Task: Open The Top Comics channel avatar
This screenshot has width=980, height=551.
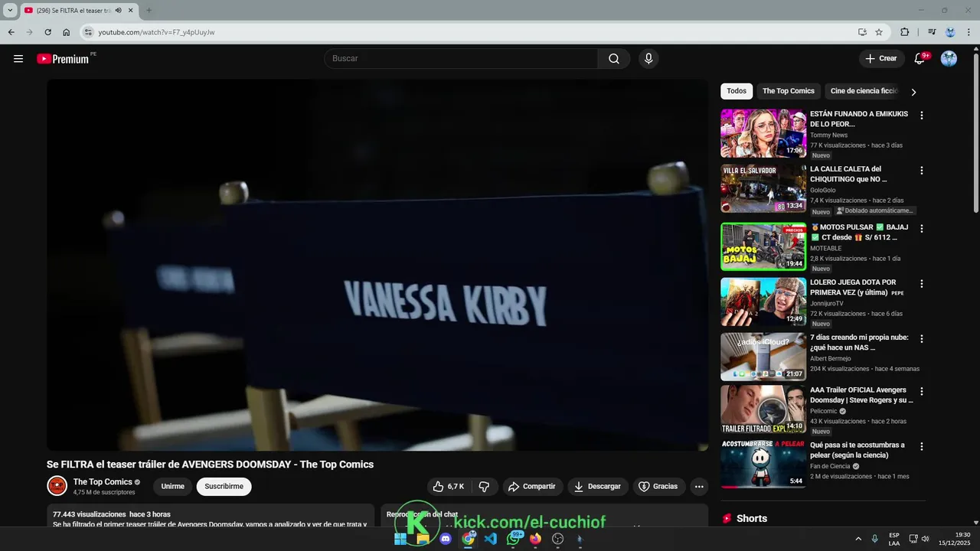Action: click(x=57, y=486)
